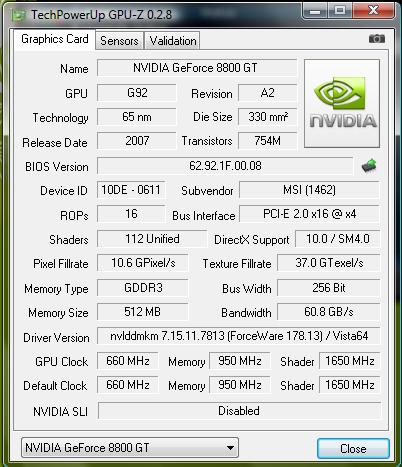Click the Bandwidth value 60.8 GB/s
Screen dimensions: 402x467
[x=329, y=312]
